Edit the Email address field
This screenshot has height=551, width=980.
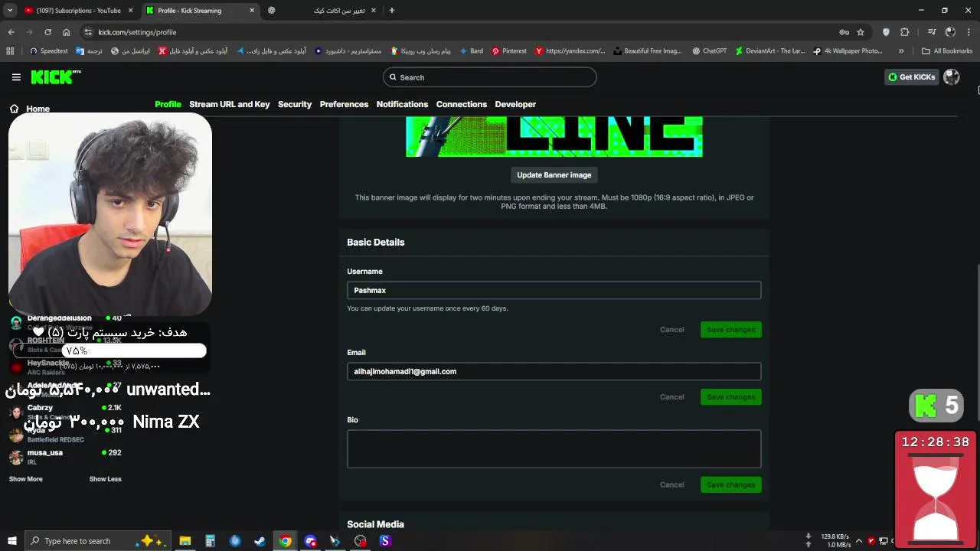coord(554,371)
